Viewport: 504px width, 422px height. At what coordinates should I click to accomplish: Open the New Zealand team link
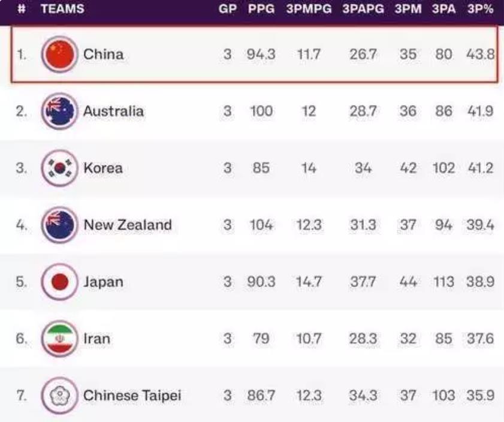(x=128, y=225)
